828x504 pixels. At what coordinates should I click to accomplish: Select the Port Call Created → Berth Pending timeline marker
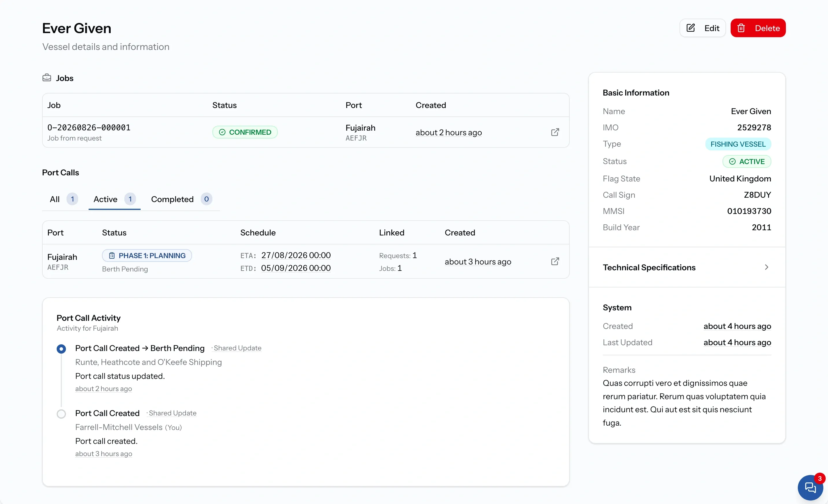tap(61, 349)
